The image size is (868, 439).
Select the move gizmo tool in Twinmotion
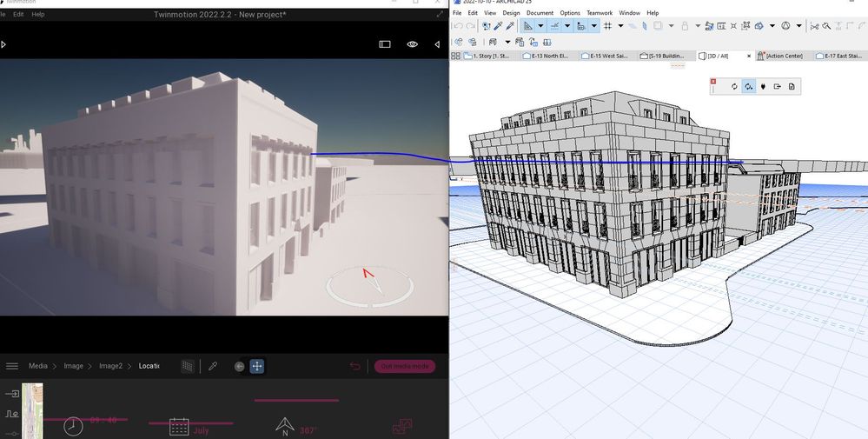(x=257, y=366)
